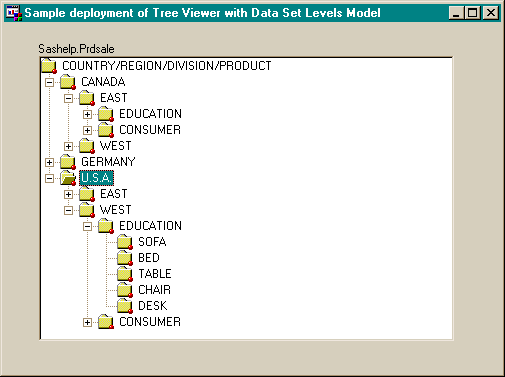Select the EDUCATION label under CANADA EAST
The height and width of the screenshot is (377, 505).
(150, 114)
